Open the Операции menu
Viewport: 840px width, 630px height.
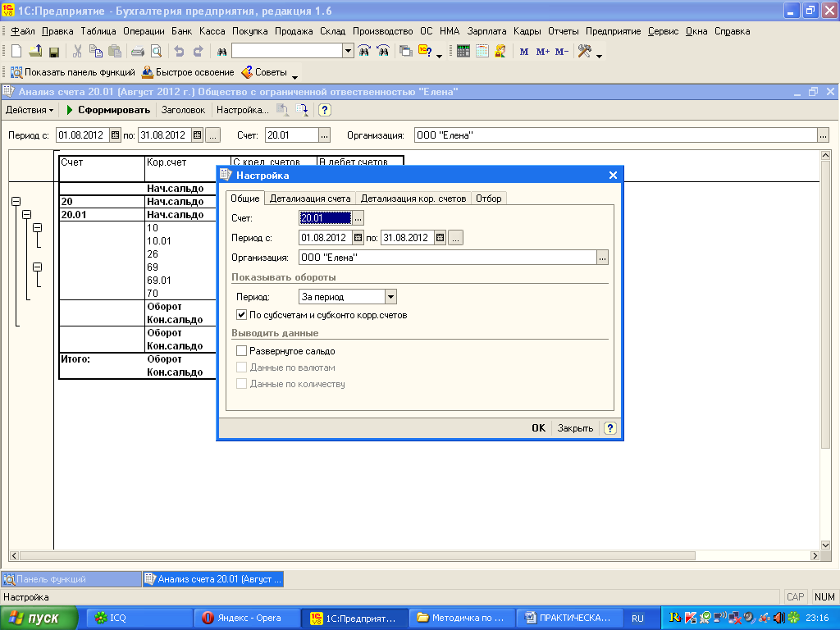pos(144,31)
